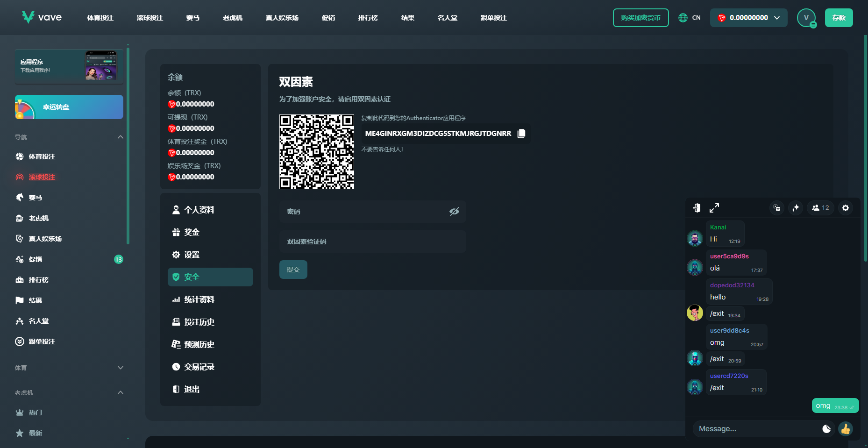The image size is (868, 448).
Task: Click the 2FA QR code image
Action: (x=317, y=152)
